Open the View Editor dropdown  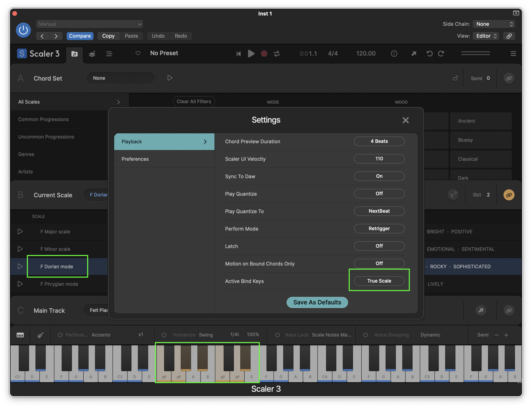pos(486,36)
